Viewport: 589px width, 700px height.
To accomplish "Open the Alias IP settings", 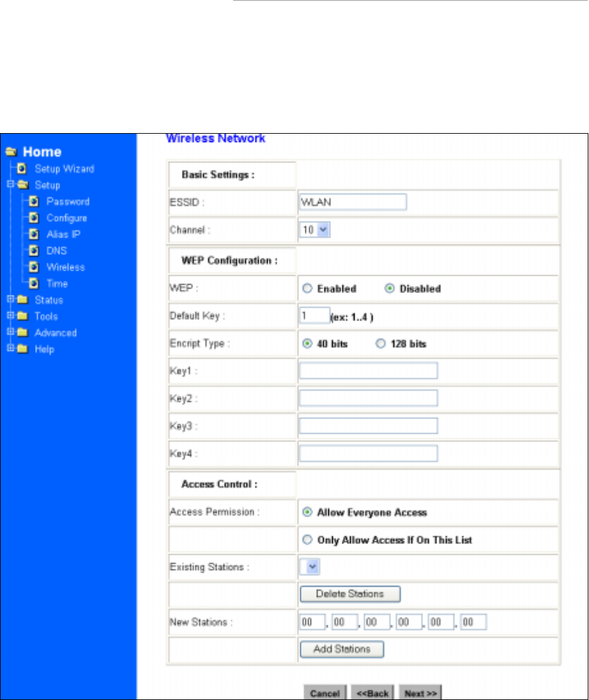I will coord(63,234).
